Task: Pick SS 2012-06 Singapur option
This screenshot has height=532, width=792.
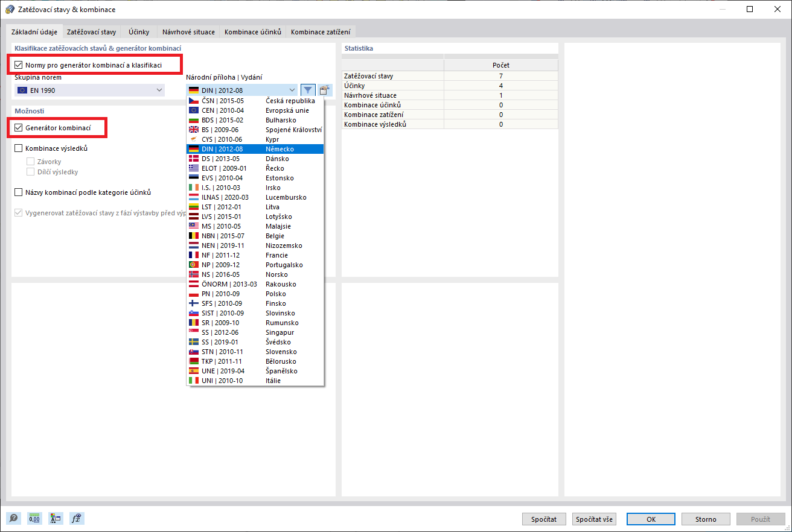Action: [255, 332]
